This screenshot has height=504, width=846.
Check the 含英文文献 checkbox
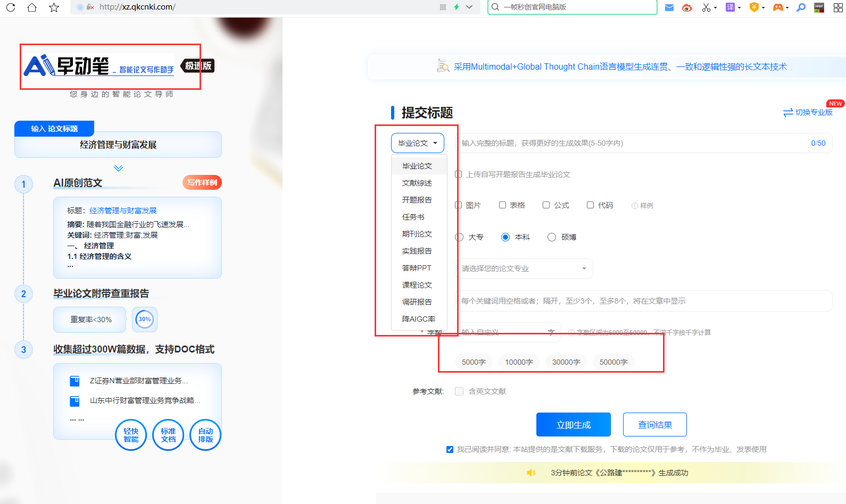point(459,391)
